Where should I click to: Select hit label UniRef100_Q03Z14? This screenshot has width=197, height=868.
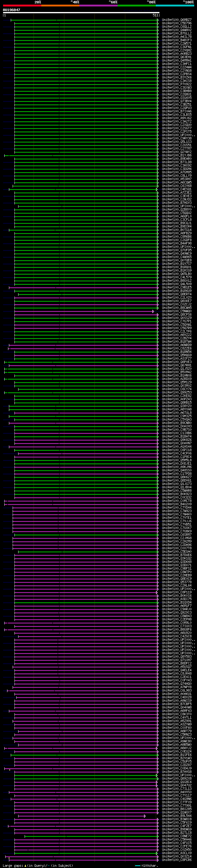click(177, 856)
